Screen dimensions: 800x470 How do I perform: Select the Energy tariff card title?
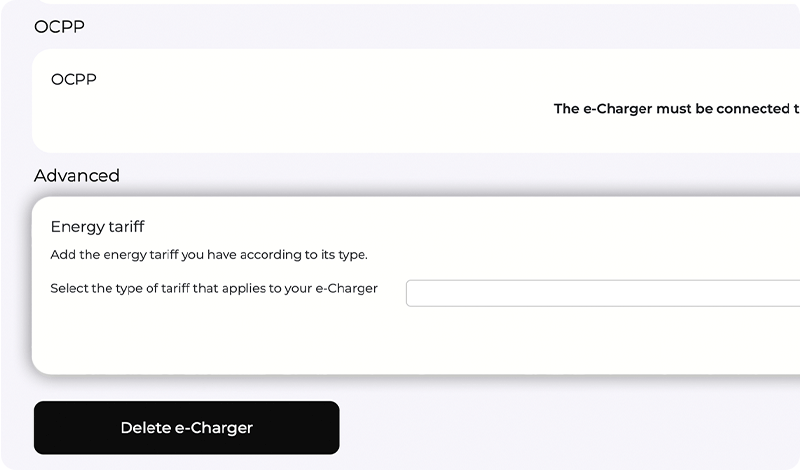97,227
